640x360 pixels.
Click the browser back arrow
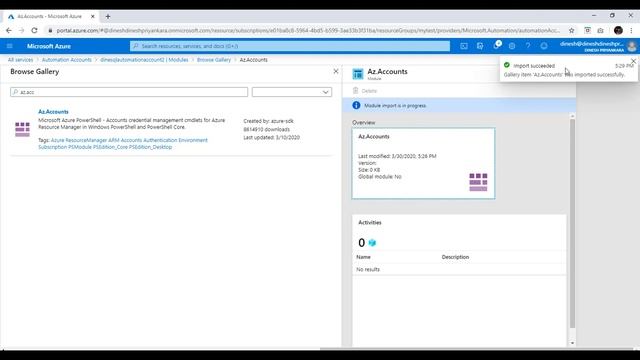click(x=9, y=30)
